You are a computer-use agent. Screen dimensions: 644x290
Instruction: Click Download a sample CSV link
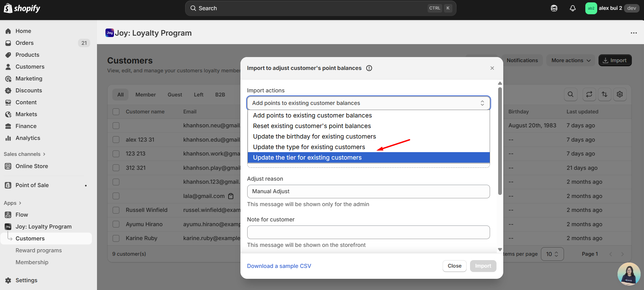point(279,266)
